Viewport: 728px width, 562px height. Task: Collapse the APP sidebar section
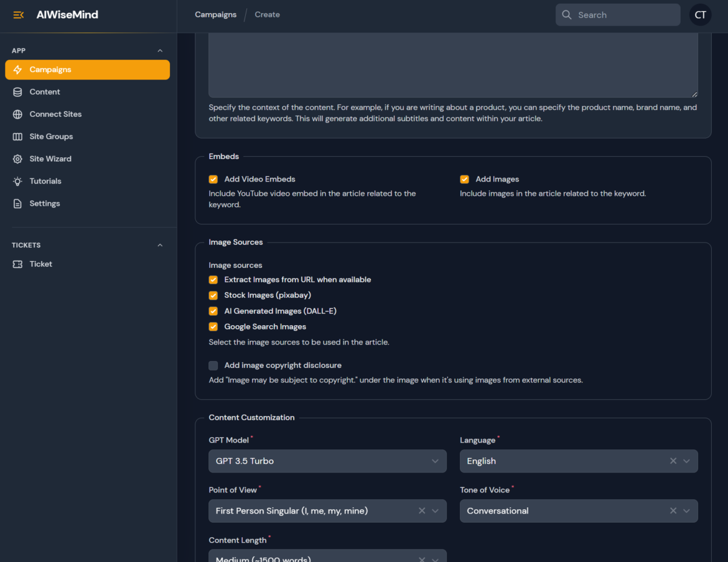point(160,51)
